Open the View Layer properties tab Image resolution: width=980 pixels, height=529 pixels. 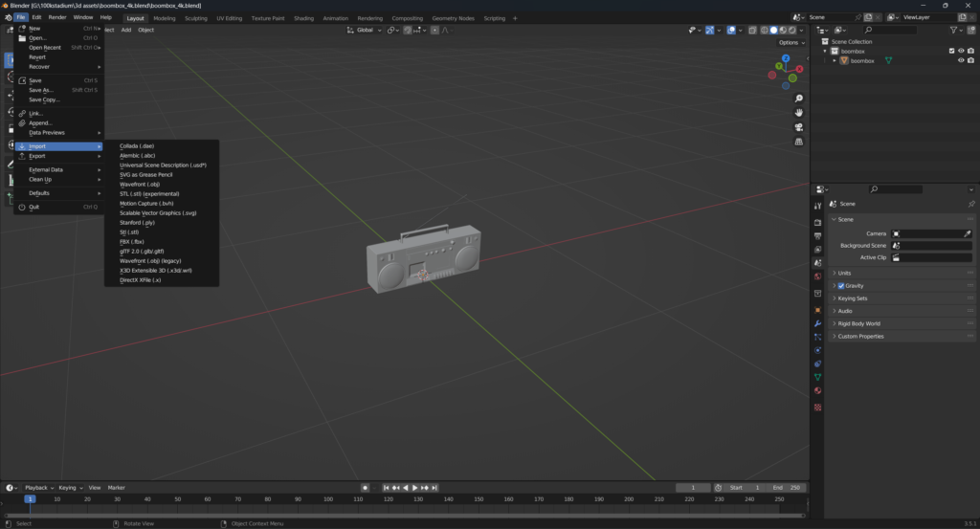[x=817, y=250]
